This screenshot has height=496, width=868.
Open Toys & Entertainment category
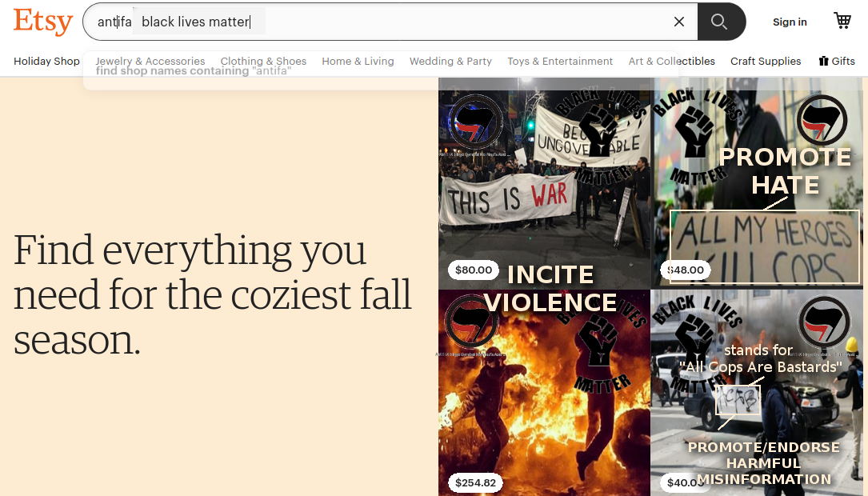click(560, 61)
